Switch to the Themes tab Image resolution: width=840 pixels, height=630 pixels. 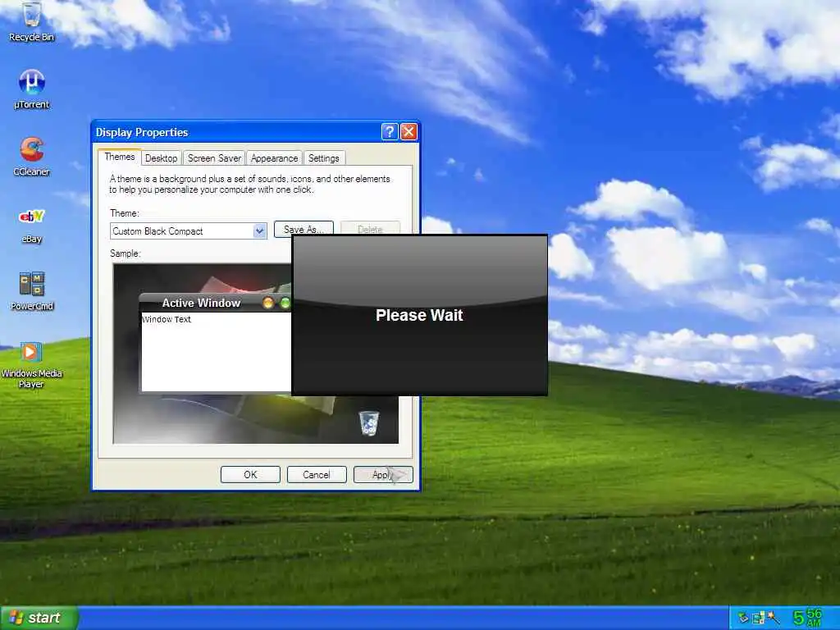120,157
